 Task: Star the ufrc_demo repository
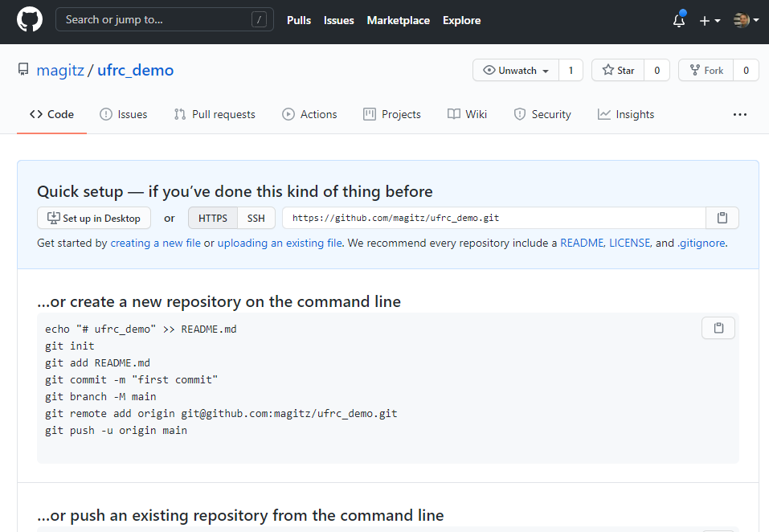coord(618,70)
